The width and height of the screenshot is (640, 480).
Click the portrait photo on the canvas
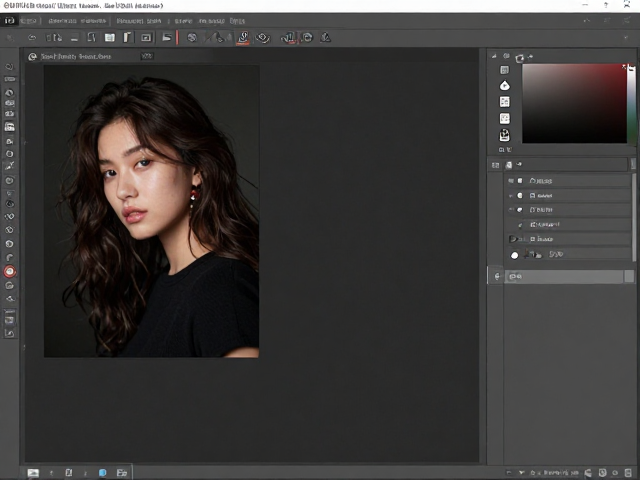click(151, 211)
